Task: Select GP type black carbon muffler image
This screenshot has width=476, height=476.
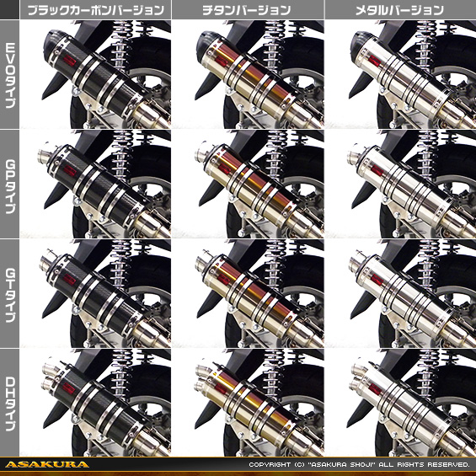Action: pyautogui.click(x=95, y=184)
